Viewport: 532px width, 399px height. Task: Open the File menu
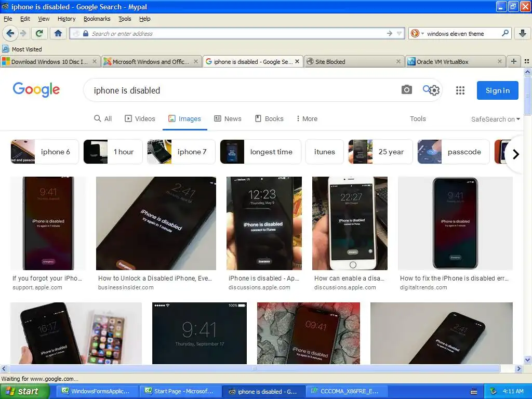[8, 19]
